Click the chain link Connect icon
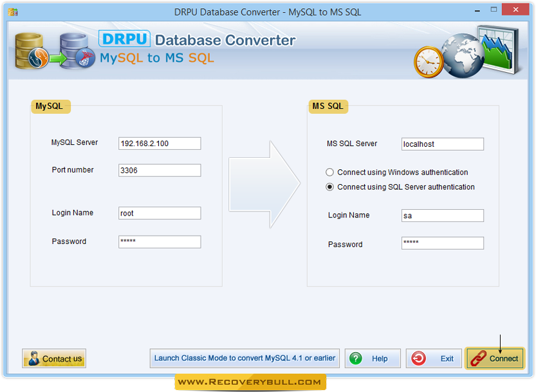Screen dimensions: 536x392 coord(478,359)
